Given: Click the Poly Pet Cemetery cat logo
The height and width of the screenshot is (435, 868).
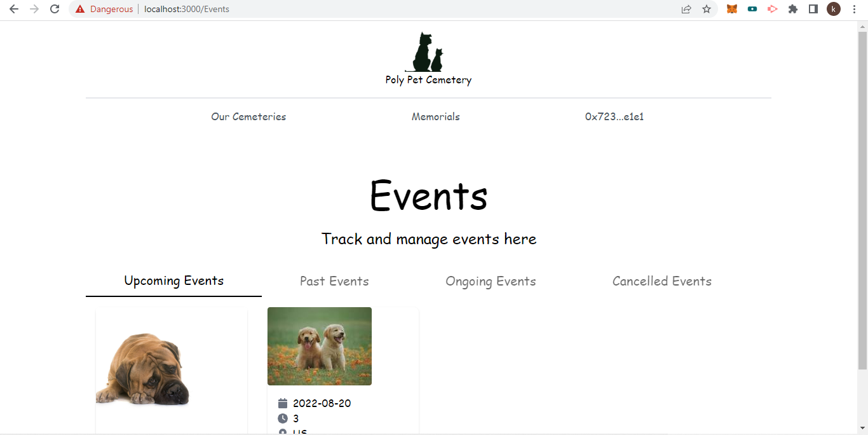Looking at the screenshot, I should pos(424,52).
